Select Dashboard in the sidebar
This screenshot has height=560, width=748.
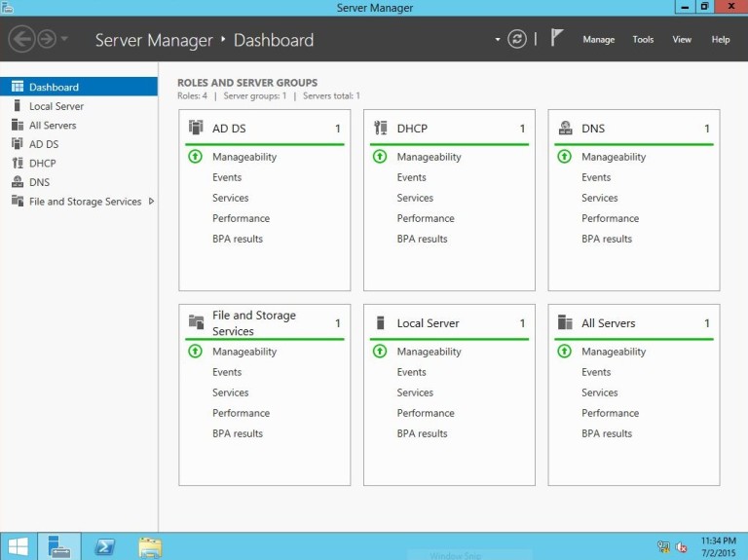point(79,87)
